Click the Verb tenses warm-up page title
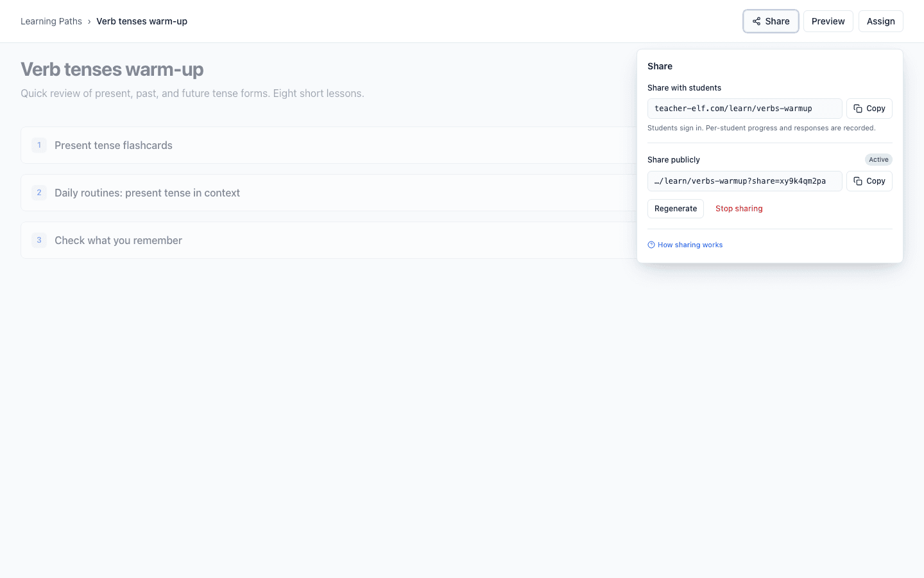The width and height of the screenshot is (924, 578). [x=112, y=69]
